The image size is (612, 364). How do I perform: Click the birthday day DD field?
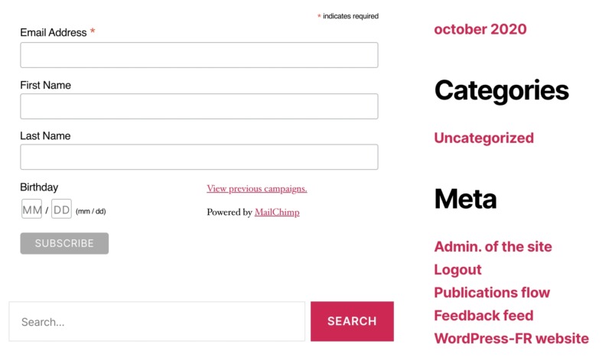coord(61,210)
